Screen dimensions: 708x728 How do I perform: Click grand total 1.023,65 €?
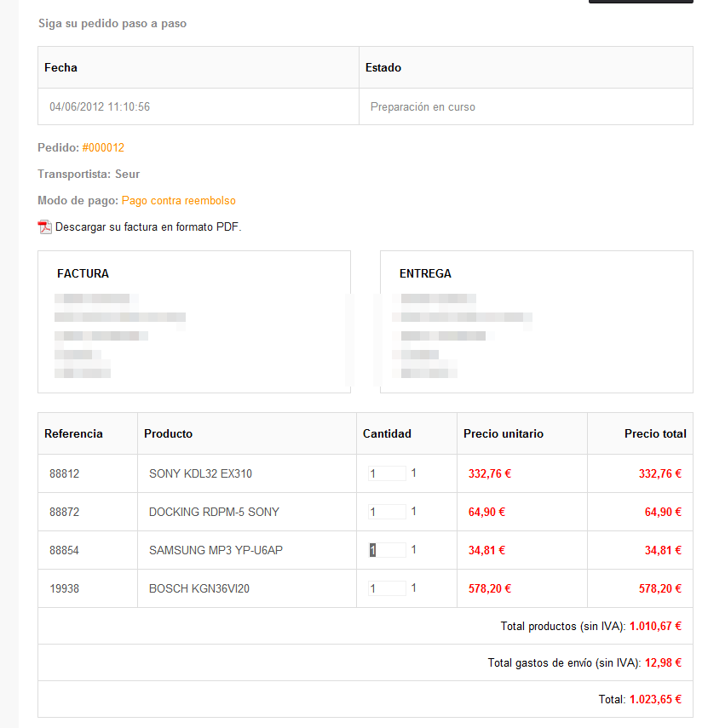[x=655, y=699]
